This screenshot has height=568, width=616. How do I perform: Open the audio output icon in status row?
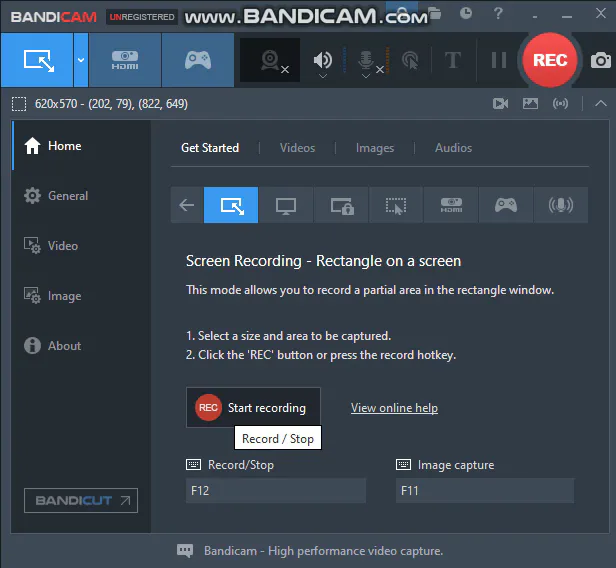click(560, 104)
